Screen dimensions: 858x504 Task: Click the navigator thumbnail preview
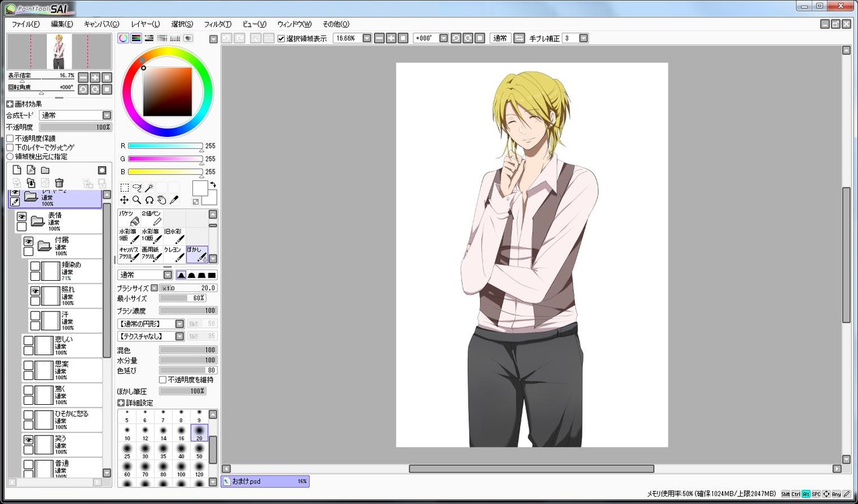click(x=59, y=52)
